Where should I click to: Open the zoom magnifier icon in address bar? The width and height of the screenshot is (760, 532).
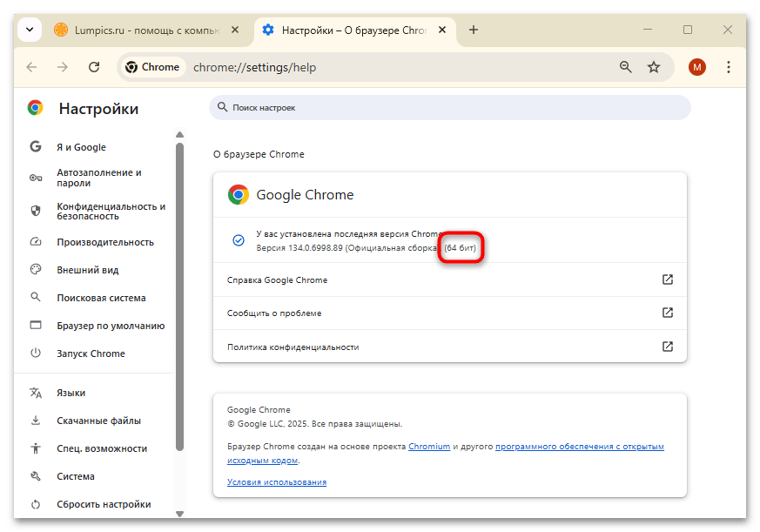coord(625,67)
